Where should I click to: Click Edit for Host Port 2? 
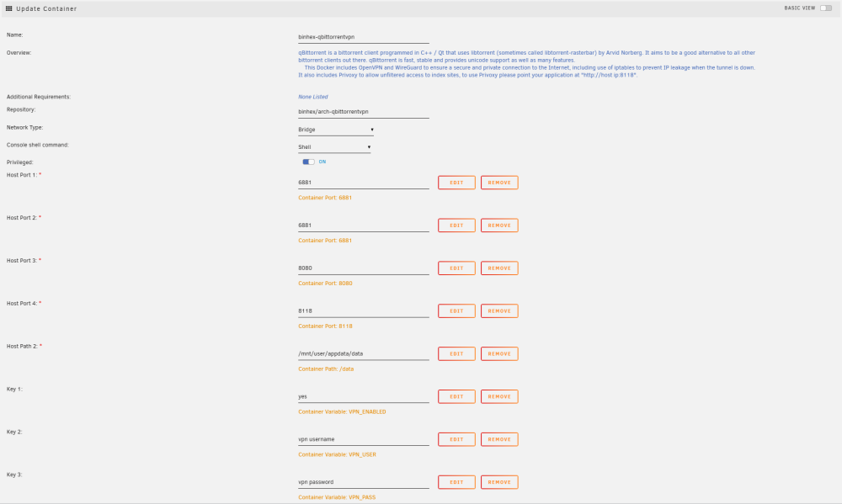[456, 225]
